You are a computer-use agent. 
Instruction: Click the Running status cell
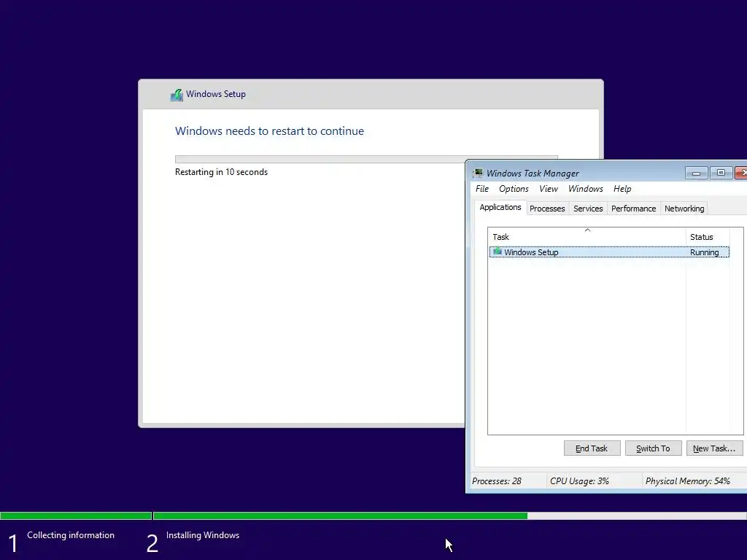click(704, 252)
